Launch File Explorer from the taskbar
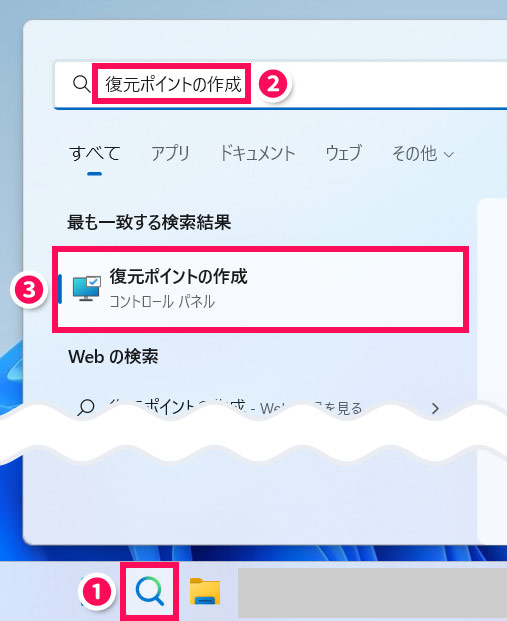The height and width of the screenshot is (621, 507). pyautogui.click(x=205, y=591)
